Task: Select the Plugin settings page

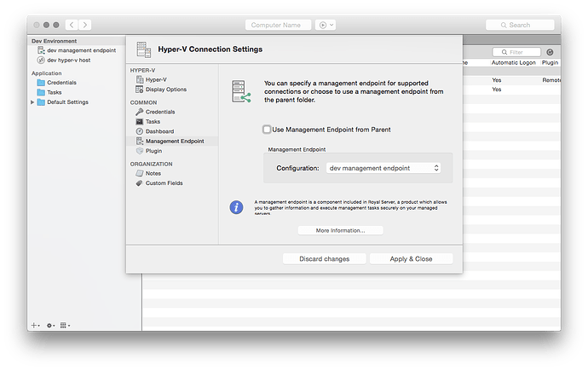Action: click(x=153, y=150)
